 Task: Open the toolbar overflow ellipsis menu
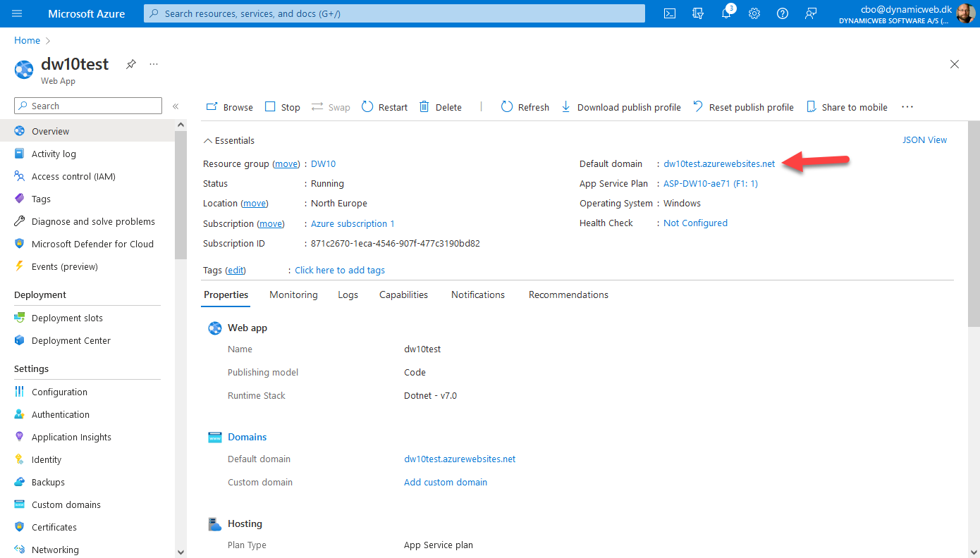click(x=907, y=107)
